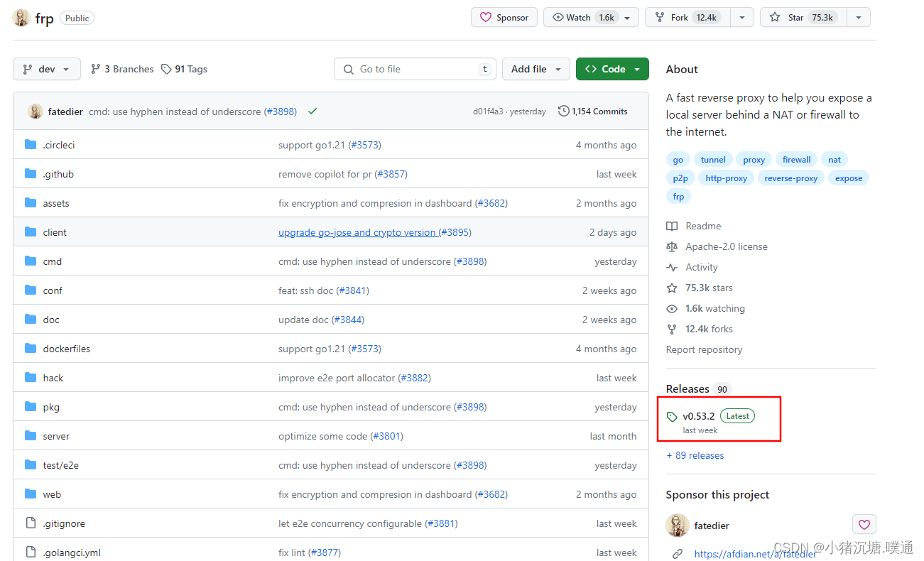Fork the frp repository
Image resolution: width=924 pixels, height=561 pixels.
[687, 18]
